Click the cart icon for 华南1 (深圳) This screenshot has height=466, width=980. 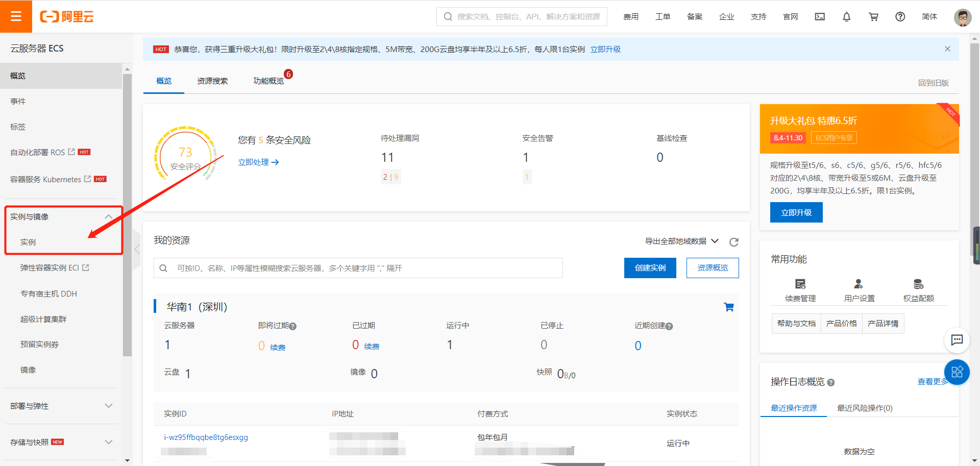(x=729, y=307)
